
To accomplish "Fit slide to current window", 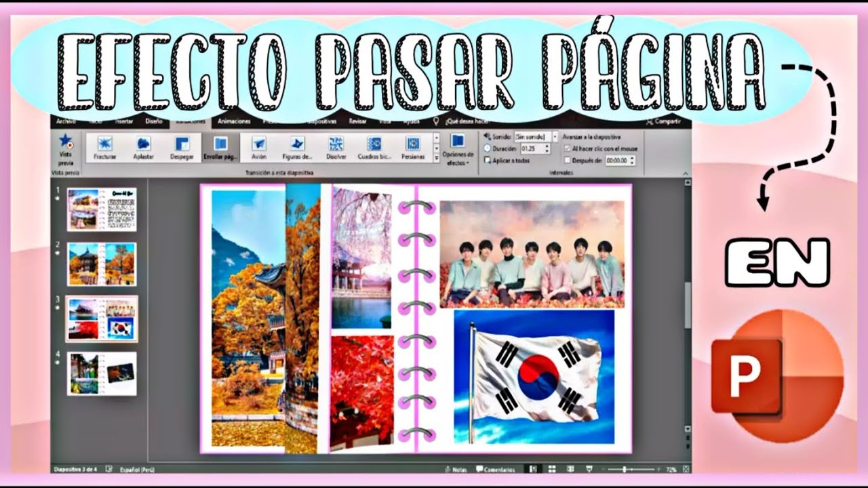I will 687,469.
